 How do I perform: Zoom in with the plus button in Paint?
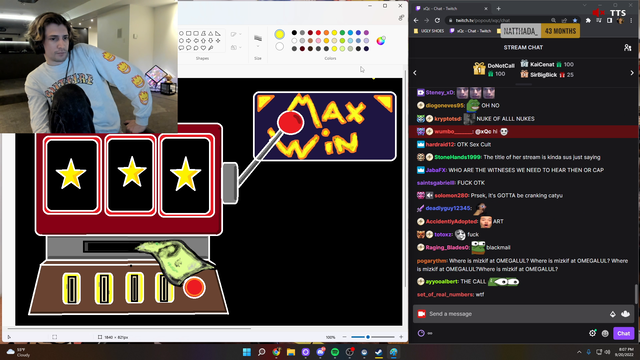(401, 337)
